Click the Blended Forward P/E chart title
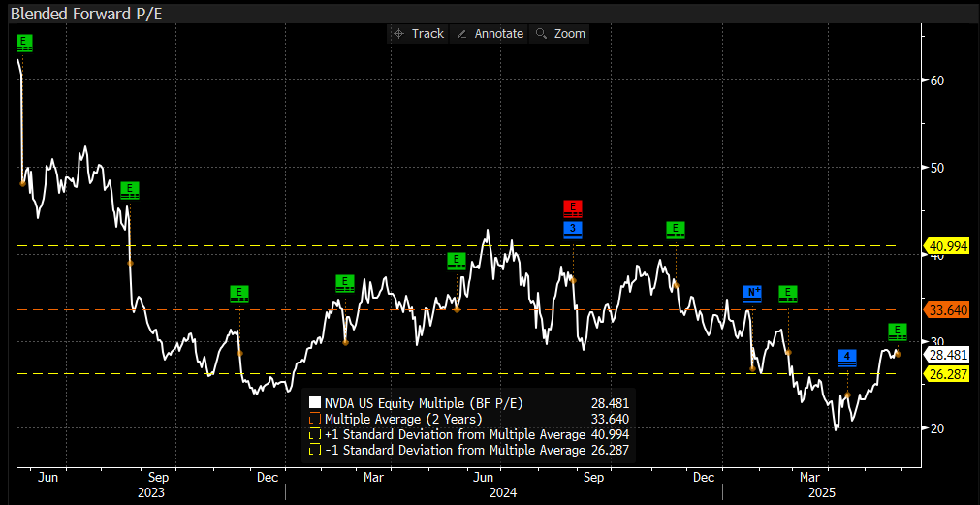 74,12
